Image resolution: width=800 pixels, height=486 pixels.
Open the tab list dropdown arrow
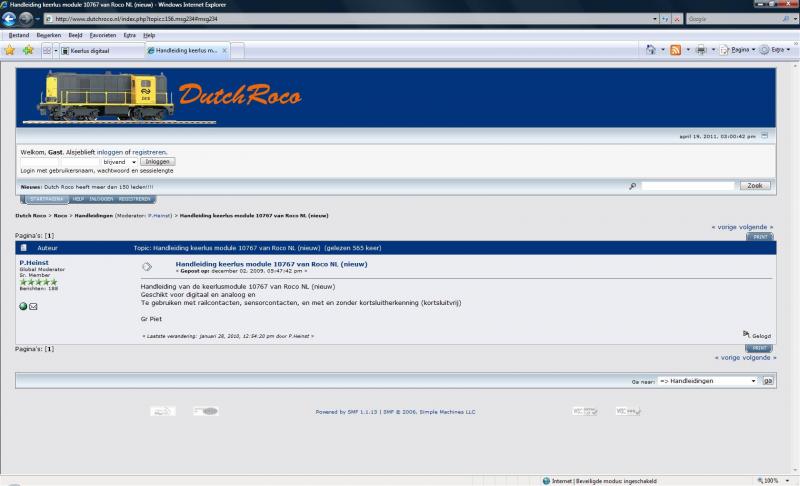[56, 50]
